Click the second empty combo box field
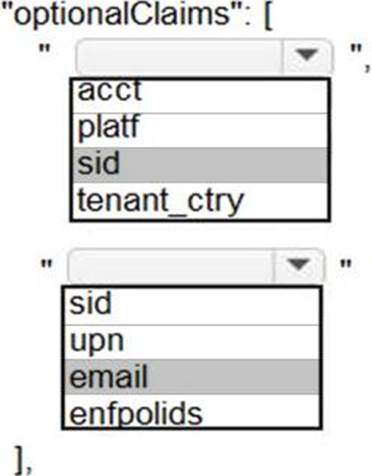Image resolution: width=372 pixels, height=476 pixels. tap(170, 265)
